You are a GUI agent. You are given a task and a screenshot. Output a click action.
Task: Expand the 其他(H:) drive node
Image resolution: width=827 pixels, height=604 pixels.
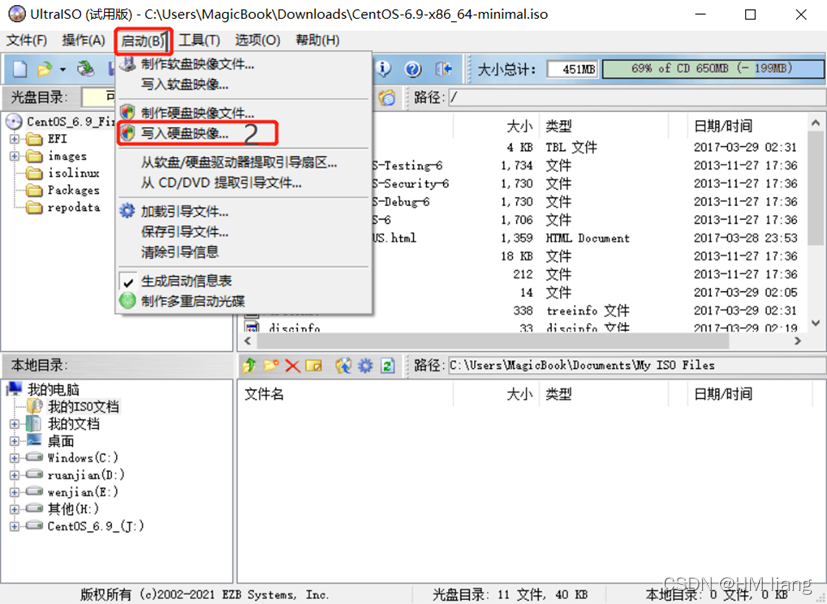pos(14,509)
